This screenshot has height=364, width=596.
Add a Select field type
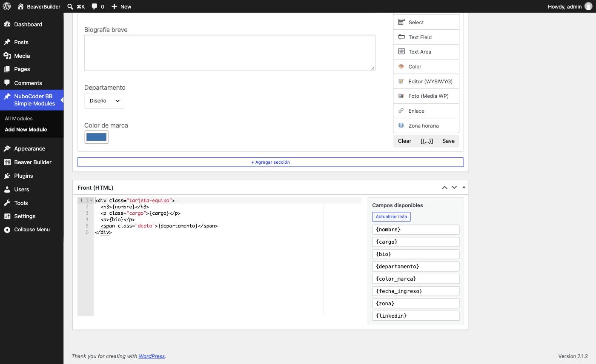pyautogui.click(x=426, y=22)
